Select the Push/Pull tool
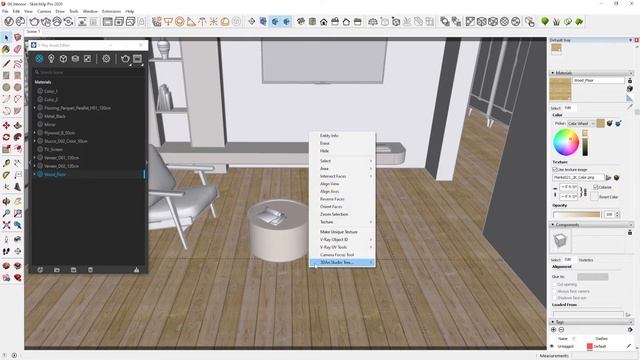The width and height of the screenshot is (640, 360). pyautogui.click(x=18, y=125)
